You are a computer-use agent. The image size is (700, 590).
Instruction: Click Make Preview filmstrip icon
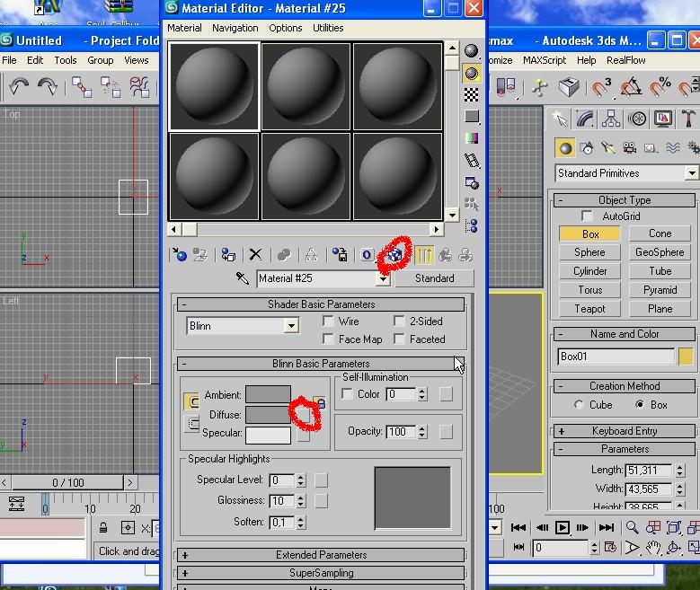471,160
